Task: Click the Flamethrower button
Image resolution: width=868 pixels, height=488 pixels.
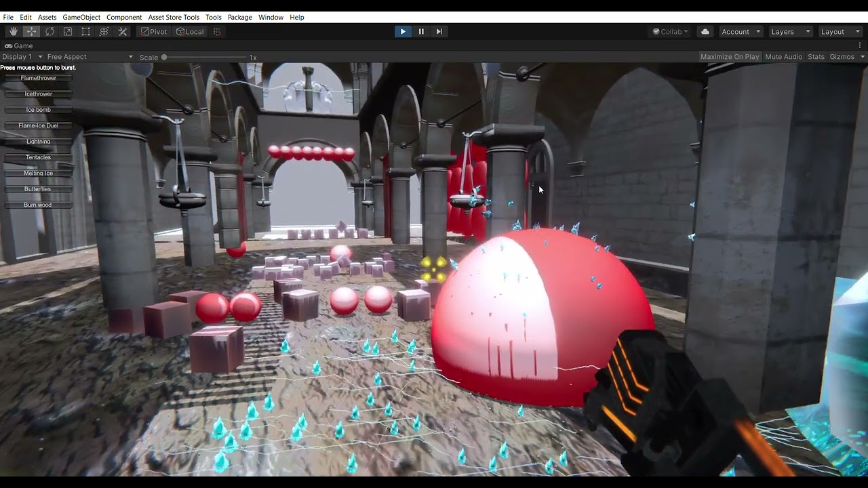Action: point(39,78)
